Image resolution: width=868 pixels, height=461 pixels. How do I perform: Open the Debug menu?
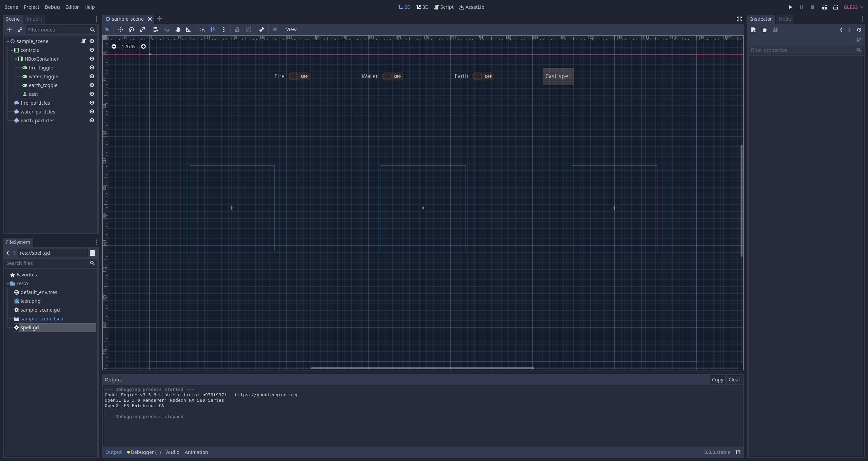52,7
